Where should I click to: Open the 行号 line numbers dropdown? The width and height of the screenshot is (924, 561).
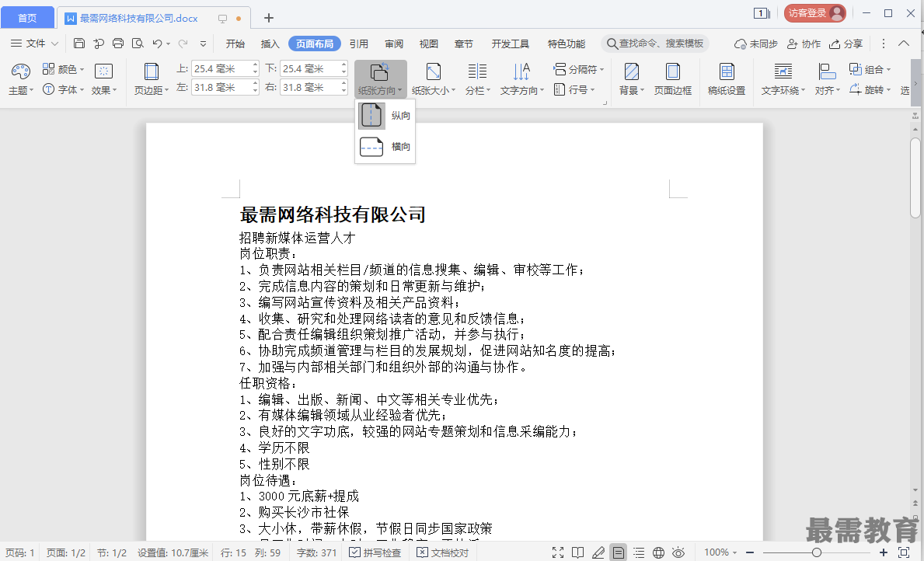coord(574,89)
